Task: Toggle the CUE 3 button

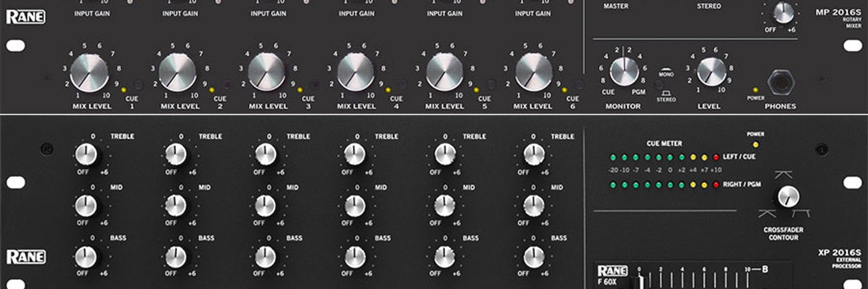Action: pos(314,84)
